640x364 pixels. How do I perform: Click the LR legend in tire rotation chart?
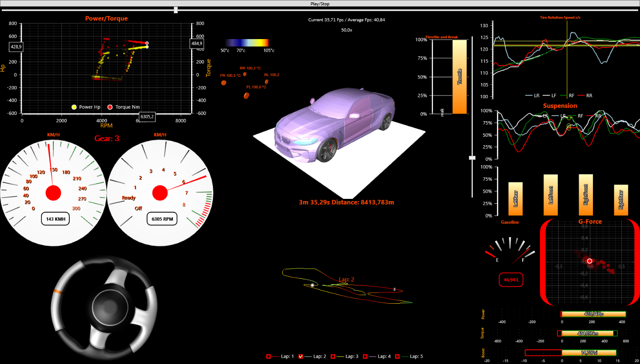coord(532,95)
